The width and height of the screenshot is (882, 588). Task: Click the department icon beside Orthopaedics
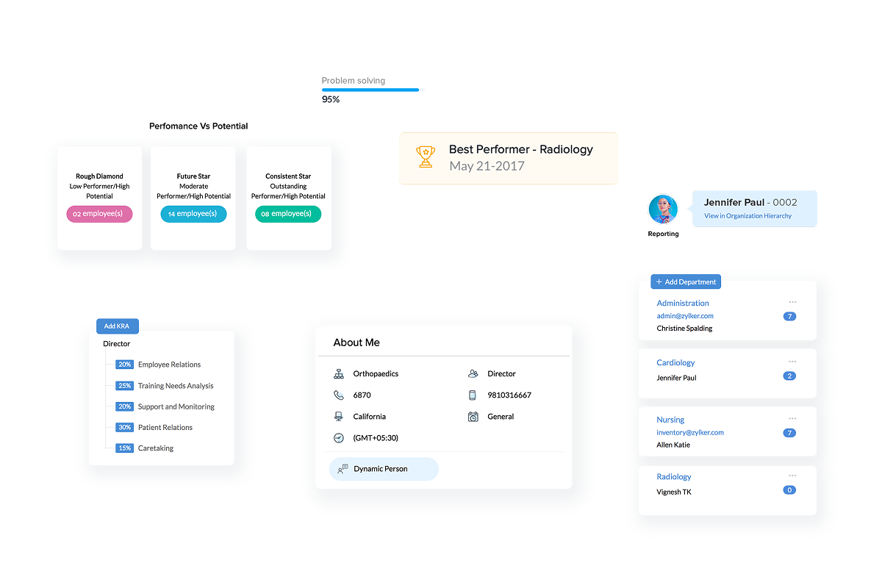338,374
